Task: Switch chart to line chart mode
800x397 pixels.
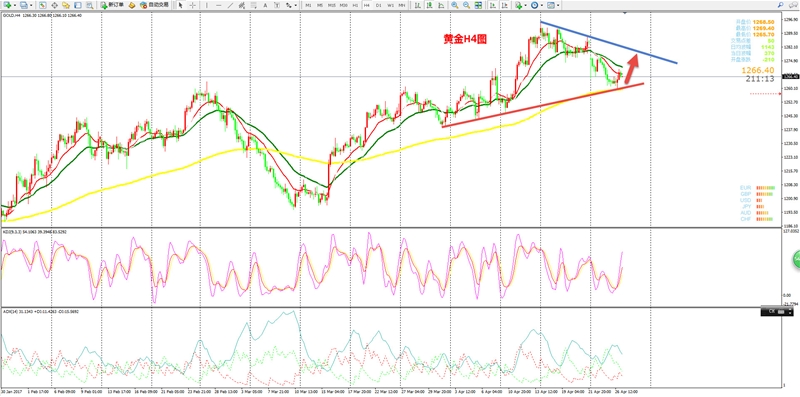Action: [x=441, y=5]
